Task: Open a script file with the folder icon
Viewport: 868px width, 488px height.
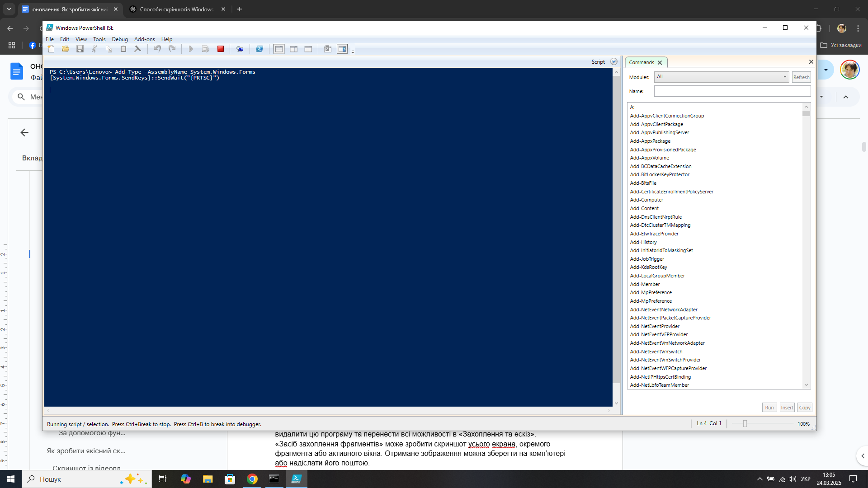Action: (66, 49)
